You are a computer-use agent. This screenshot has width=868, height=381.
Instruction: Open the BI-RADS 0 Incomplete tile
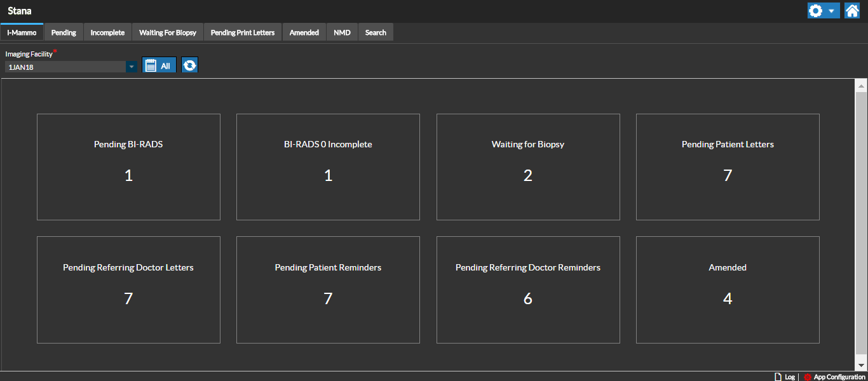click(328, 167)
